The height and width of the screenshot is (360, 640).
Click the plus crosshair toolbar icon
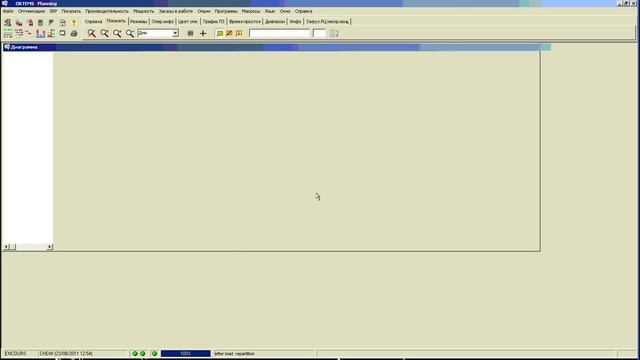[203, 33]
